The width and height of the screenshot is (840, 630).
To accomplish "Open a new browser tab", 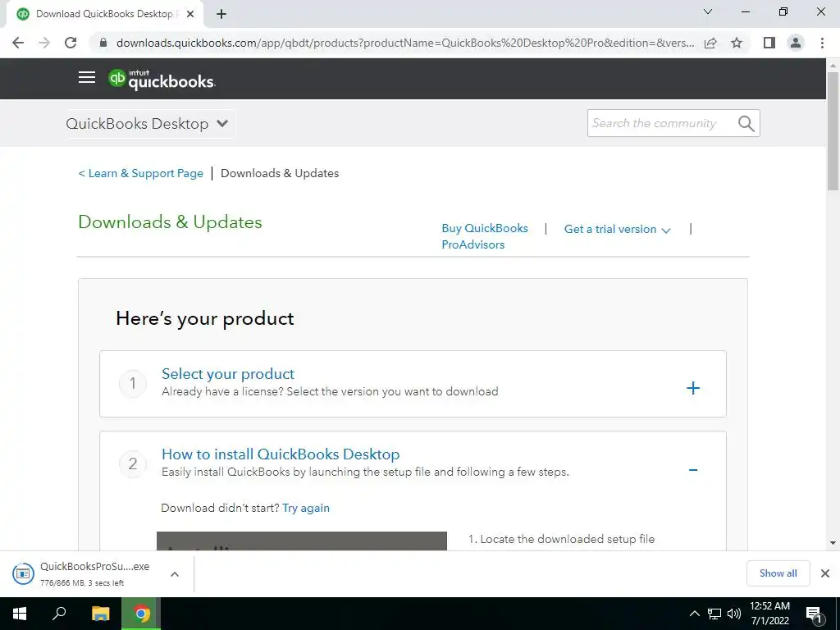I will (x=221, y=14).
